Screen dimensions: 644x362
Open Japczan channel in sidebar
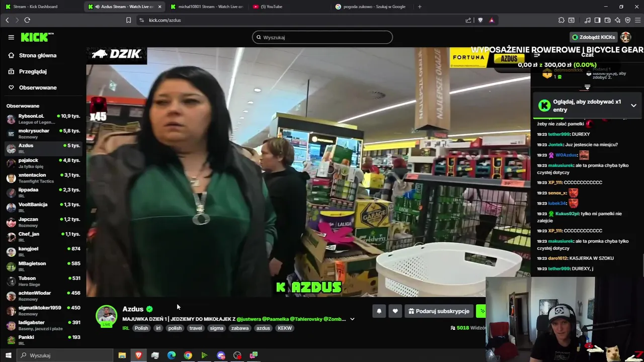click(x=43, y=222)
